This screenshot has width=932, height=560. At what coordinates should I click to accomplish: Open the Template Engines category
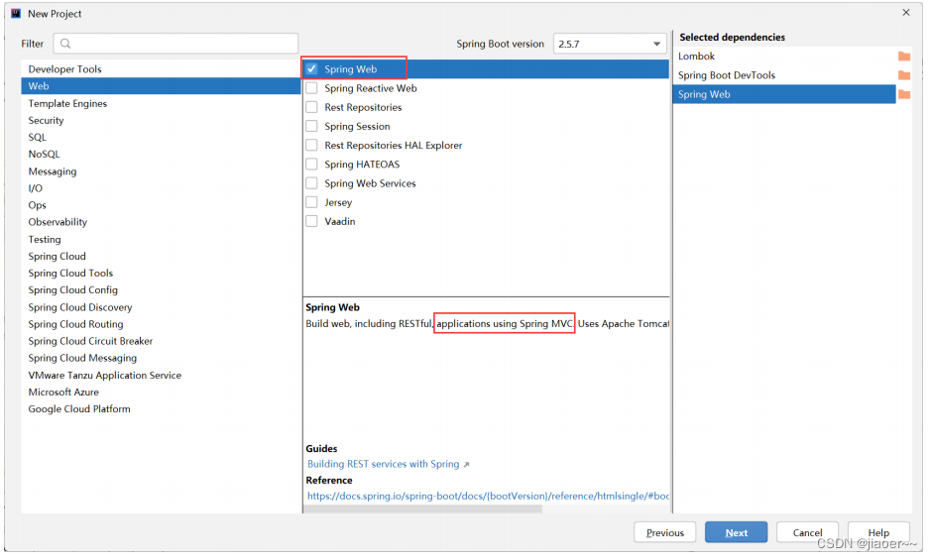pyautogui.click(x=161, y=103)
